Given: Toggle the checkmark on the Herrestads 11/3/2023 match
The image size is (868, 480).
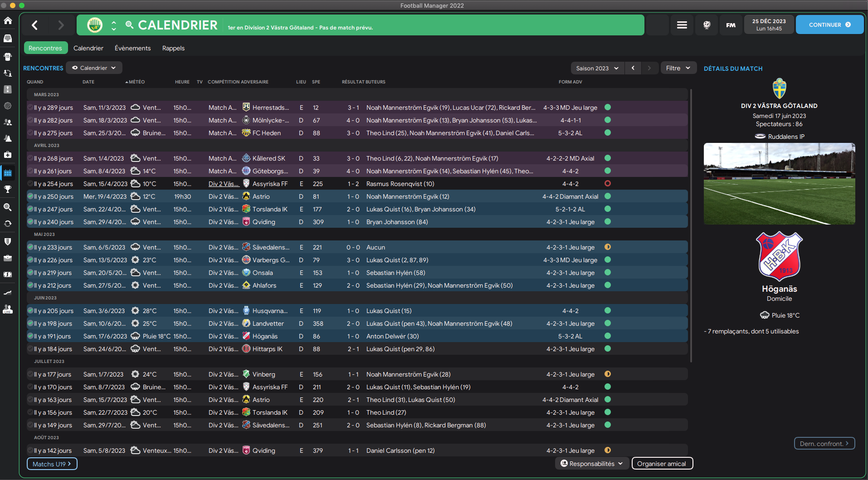Looking at the screenshot, I should tap(30, 108).
